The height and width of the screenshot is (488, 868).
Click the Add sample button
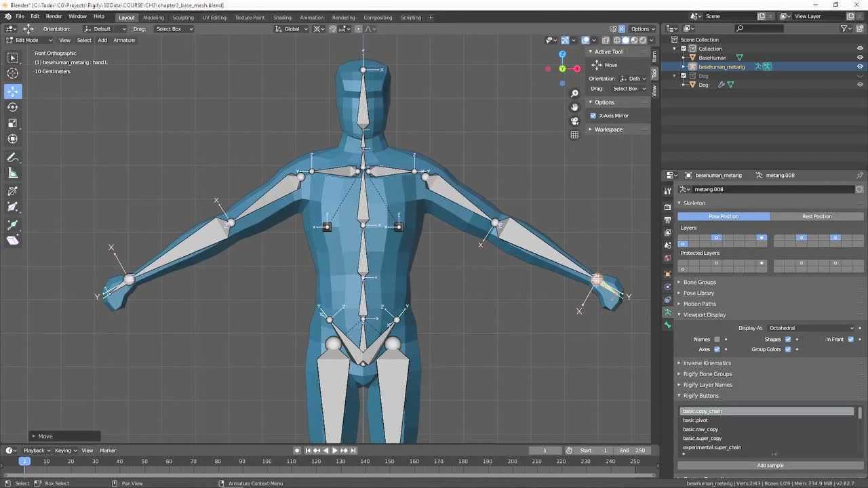coord(769,465)
